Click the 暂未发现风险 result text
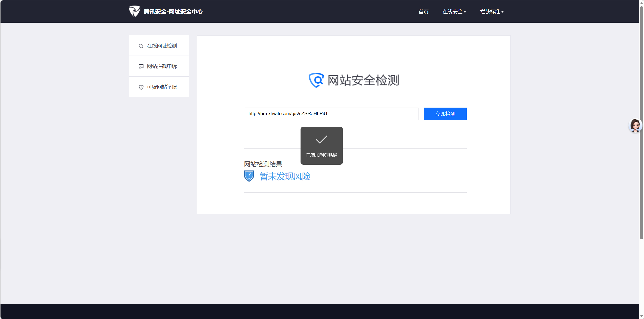 pos(285,176)
